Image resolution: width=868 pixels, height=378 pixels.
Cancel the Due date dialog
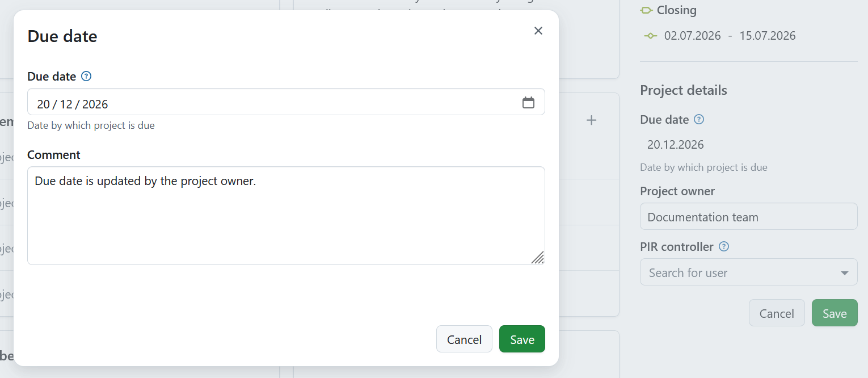point(464,339)
